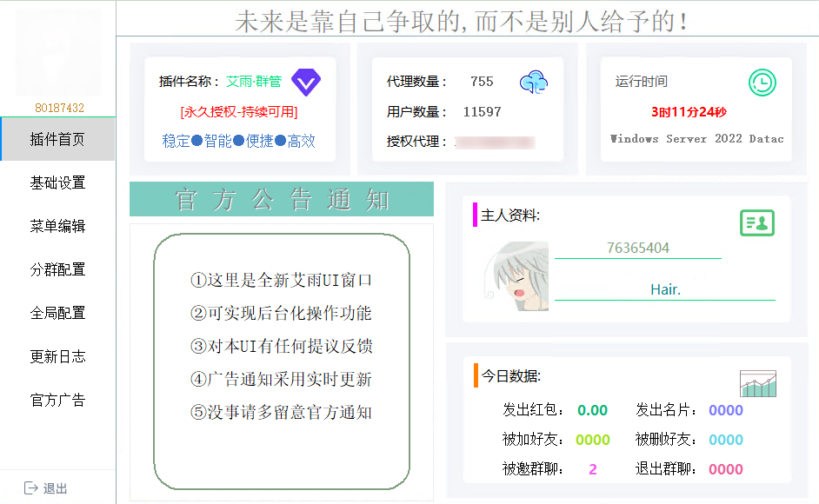Screen dimensions: 819x504
Task: Click the profile avatar above 80187432
Action: coord(57,50)
